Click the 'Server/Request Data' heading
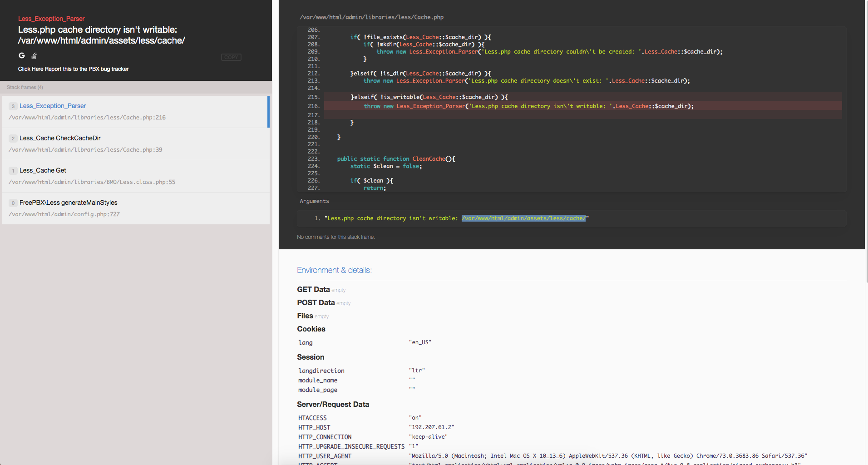The image size is (868, 465). click(333, 405)
